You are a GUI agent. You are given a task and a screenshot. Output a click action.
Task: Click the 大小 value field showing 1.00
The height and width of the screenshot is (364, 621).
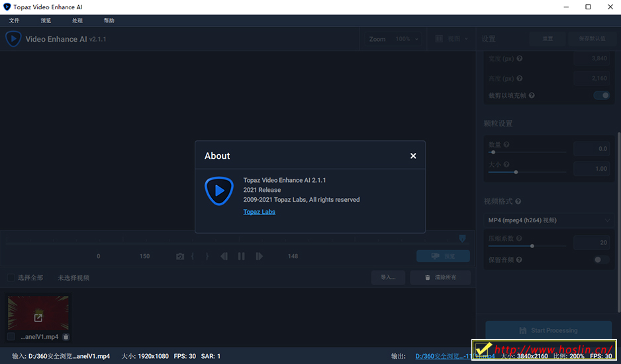[x=592, y=169]
